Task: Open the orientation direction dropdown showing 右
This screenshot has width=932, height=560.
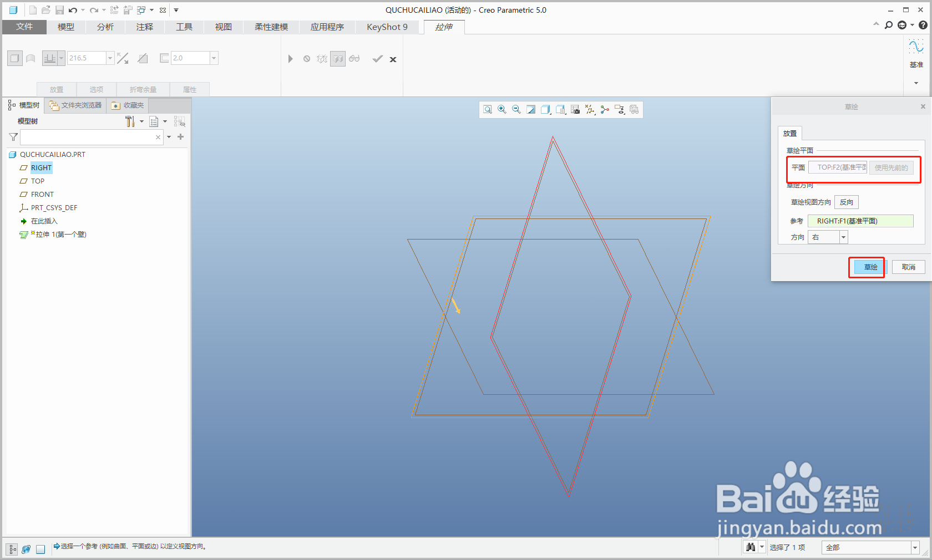Action: click(843, 237)
